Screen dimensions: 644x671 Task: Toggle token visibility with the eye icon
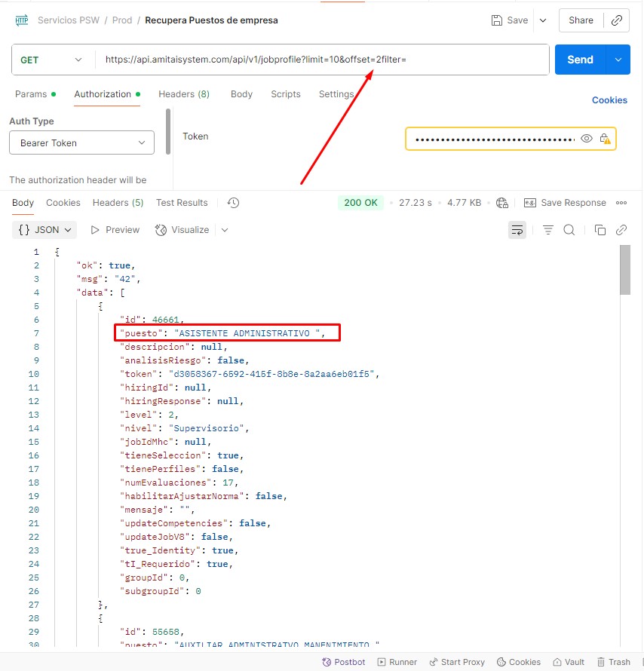[x=587, y=139]
